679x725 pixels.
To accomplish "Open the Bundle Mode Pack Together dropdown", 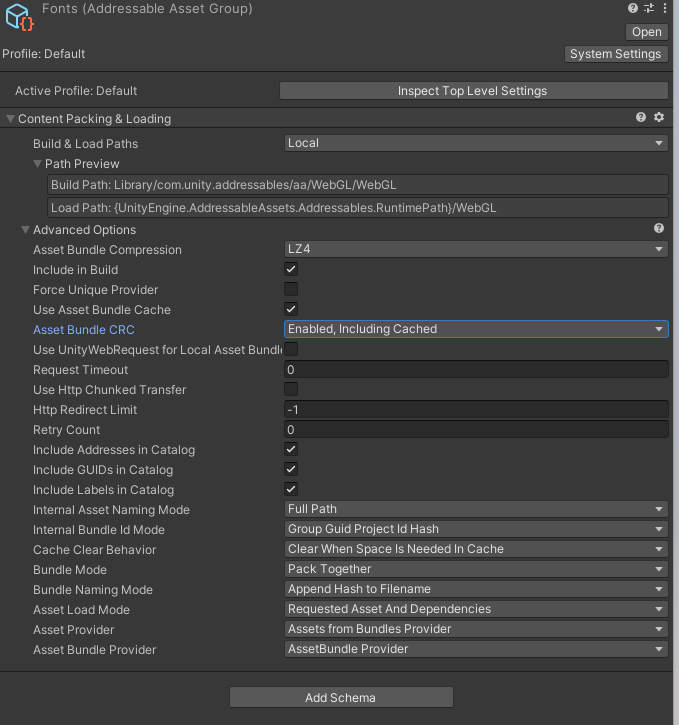I will pos(476,569).
